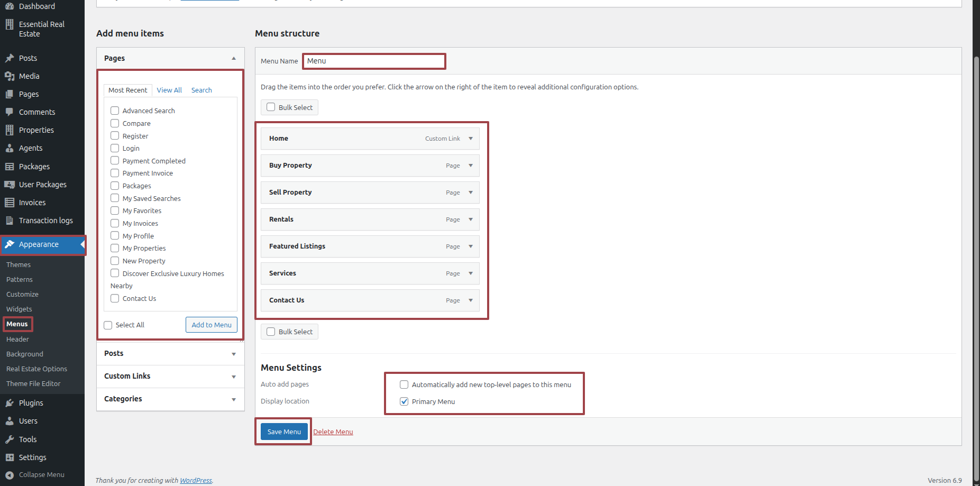Screen dimensions: 980x486
Task: Expand the Categories panel
Action: [233, 399]
